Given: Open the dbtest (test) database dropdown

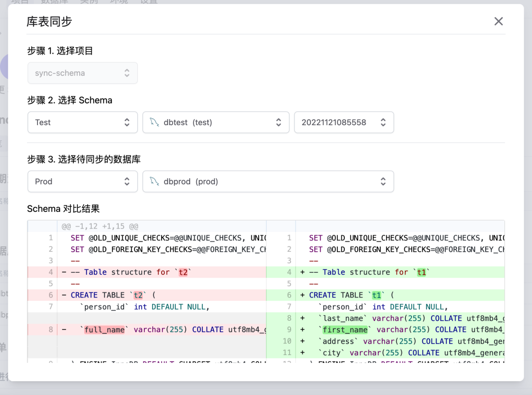Looking at the screenshot, I should tap(216, 122).
